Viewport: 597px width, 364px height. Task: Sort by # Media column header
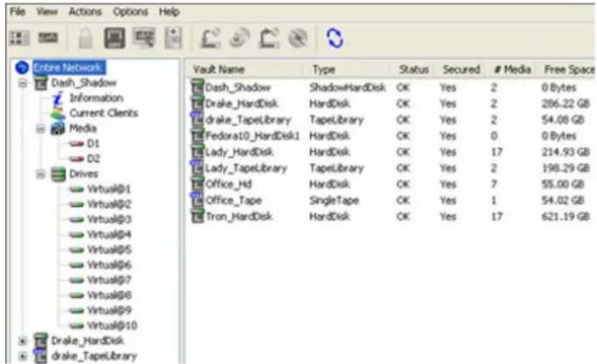[x=512, y=70]
